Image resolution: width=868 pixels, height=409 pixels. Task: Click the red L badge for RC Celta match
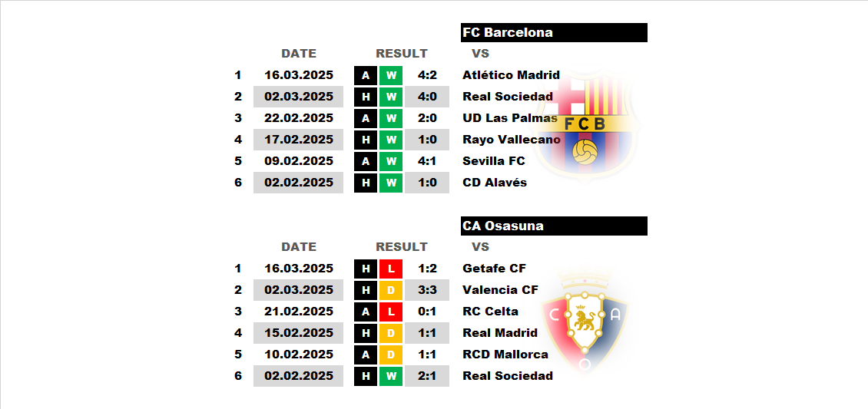click(x=391, y=312)
